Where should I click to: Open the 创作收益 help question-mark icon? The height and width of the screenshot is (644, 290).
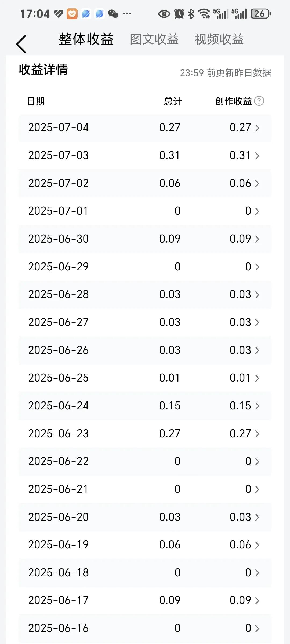point(259,101)
